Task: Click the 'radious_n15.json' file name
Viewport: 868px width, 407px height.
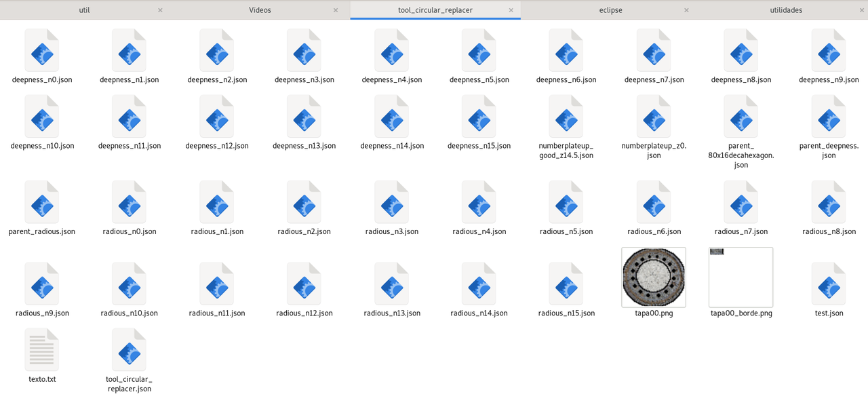Action: pyautogui.click(x=566, y=313)
